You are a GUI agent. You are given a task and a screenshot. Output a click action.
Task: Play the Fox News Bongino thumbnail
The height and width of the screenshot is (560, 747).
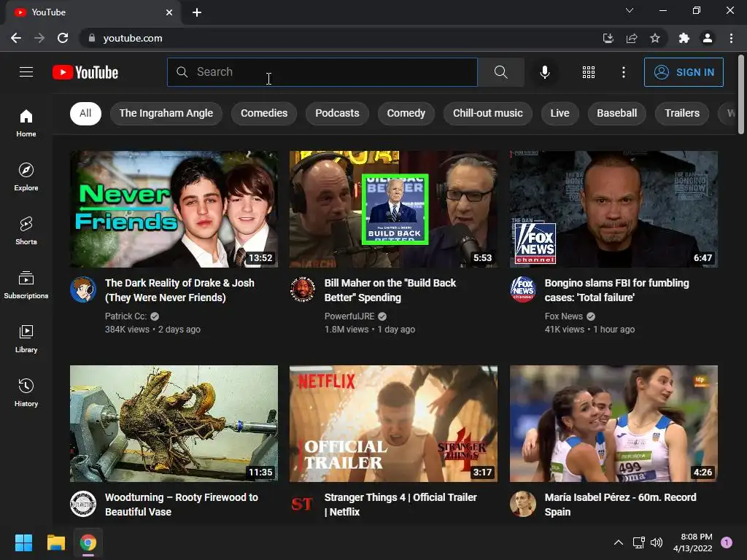tap(614, 209)
